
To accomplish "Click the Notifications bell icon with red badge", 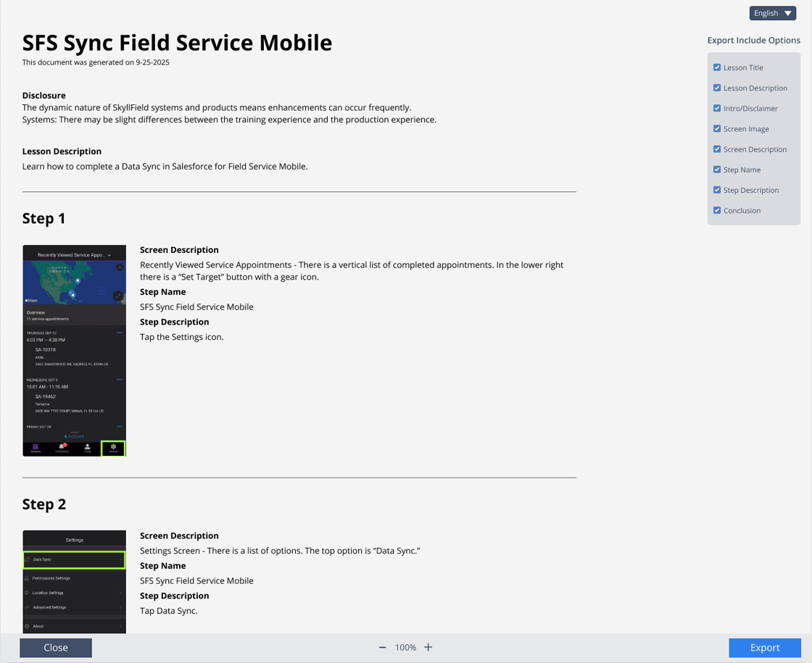I will point(62,446).
